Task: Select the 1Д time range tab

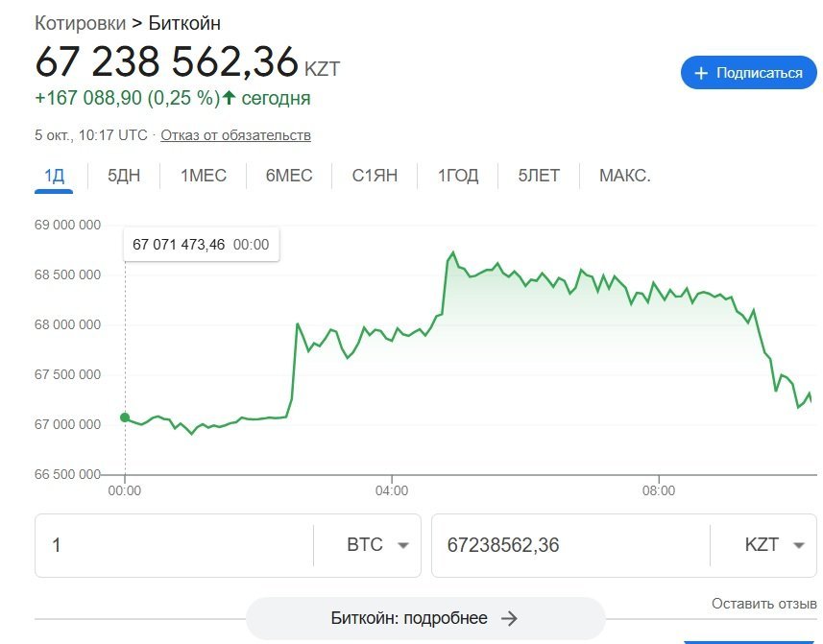Action: (x=54, y=176)
